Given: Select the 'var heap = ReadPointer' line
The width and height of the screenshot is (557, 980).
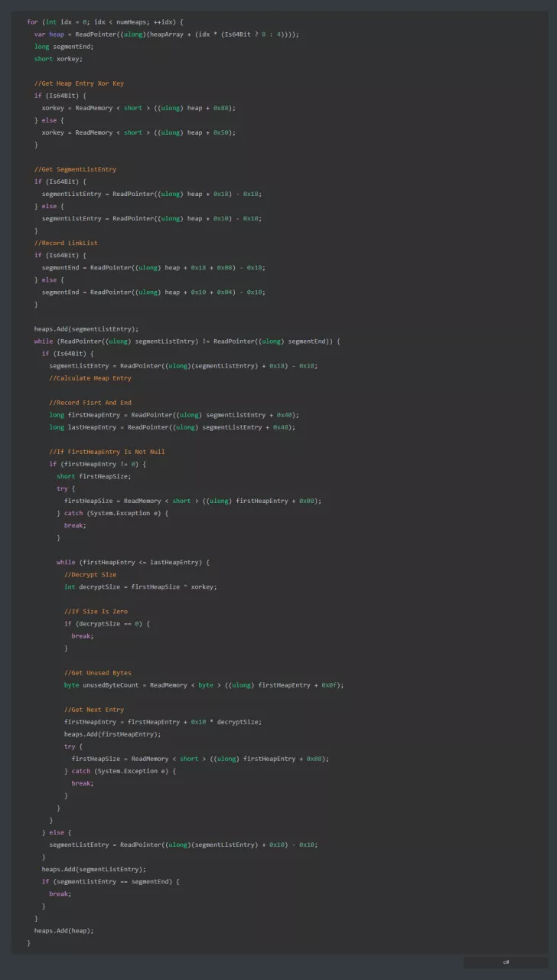Looking at the screenshot, I should click(x=167, y=34).
